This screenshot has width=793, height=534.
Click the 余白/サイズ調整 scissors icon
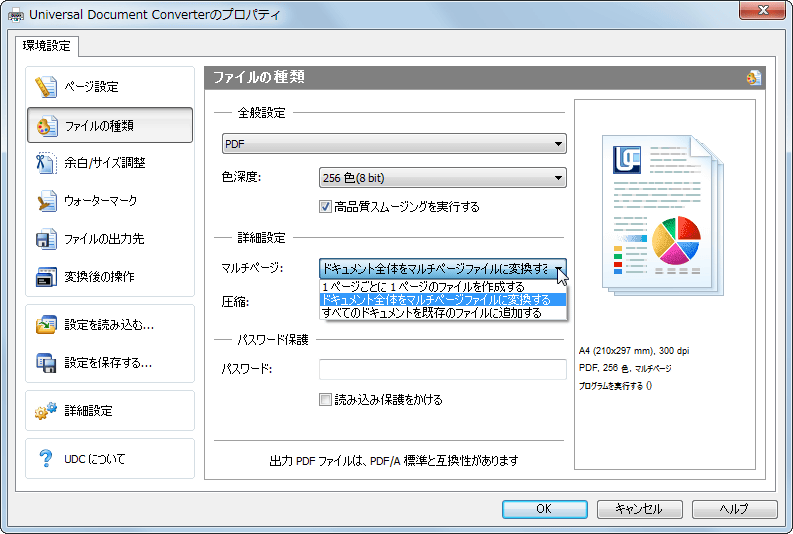(46, 163)
